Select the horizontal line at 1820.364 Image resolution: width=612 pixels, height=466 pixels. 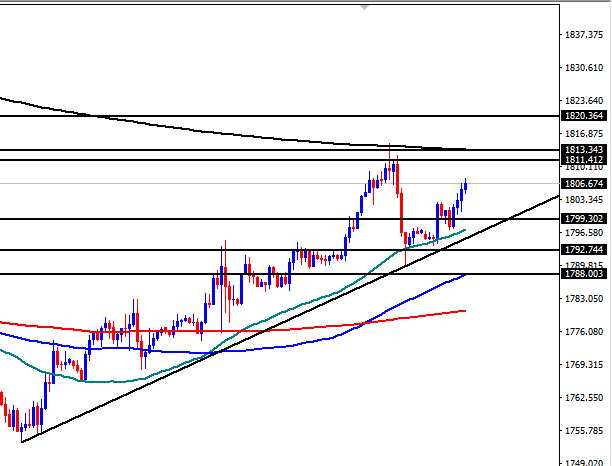click(x=279, y=116)
